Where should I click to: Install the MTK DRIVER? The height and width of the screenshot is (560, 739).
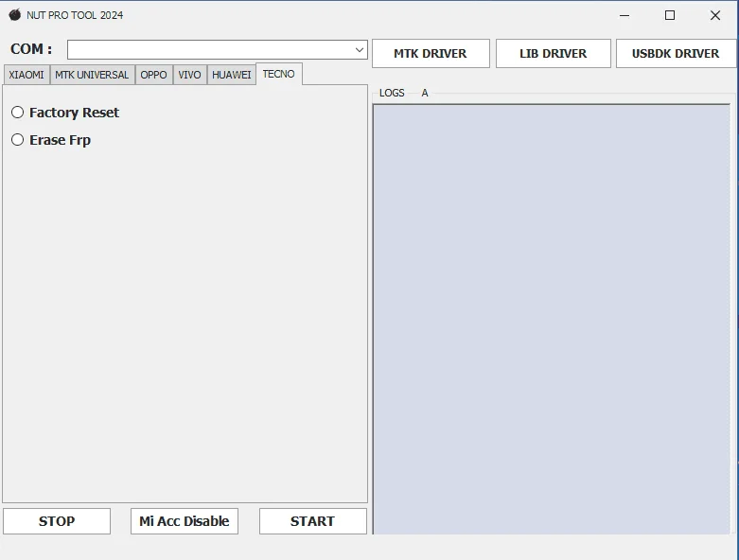[431, 54]
